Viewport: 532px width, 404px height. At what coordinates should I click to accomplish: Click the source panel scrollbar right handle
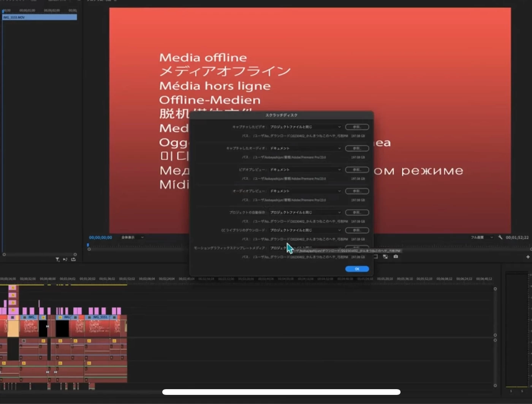75,255
